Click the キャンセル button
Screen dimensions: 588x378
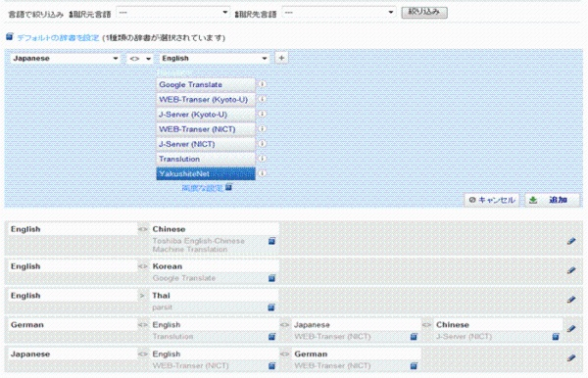[x=492, y=200]
